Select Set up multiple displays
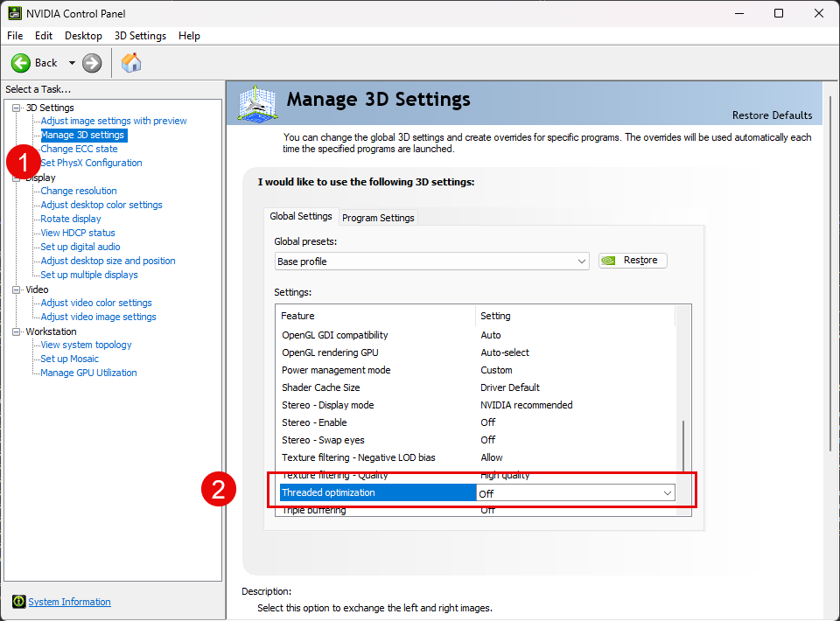Screen dimensions: 840x621 tap(89, 275)
